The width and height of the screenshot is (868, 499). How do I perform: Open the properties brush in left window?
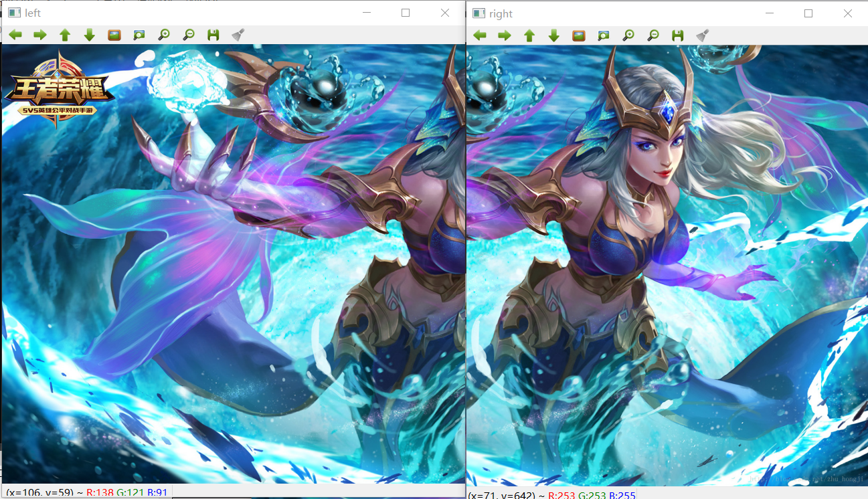pyautogui.click(x=238, y=35)
